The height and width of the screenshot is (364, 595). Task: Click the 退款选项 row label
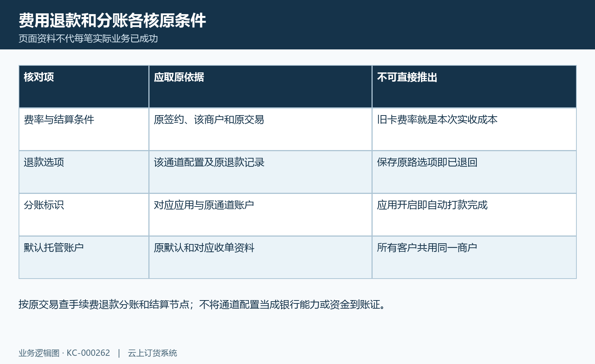tap(84, 172)
